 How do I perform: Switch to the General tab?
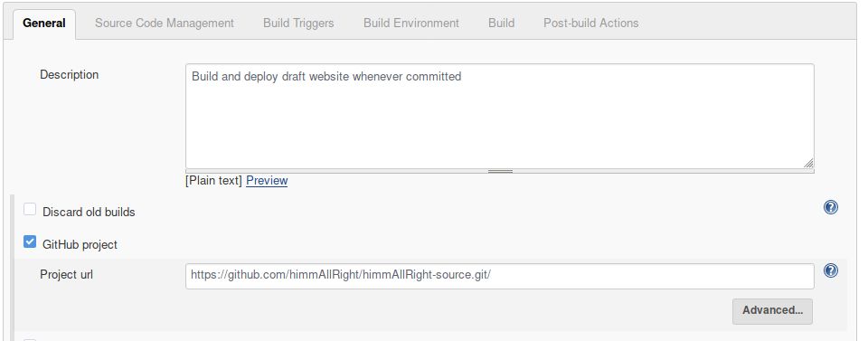pos(44,24)
